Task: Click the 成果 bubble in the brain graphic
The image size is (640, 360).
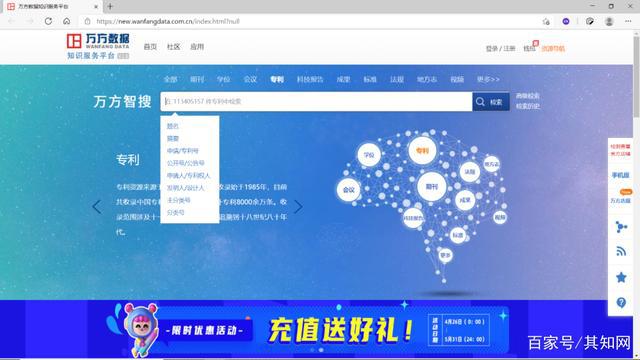Action: point(465,200)
